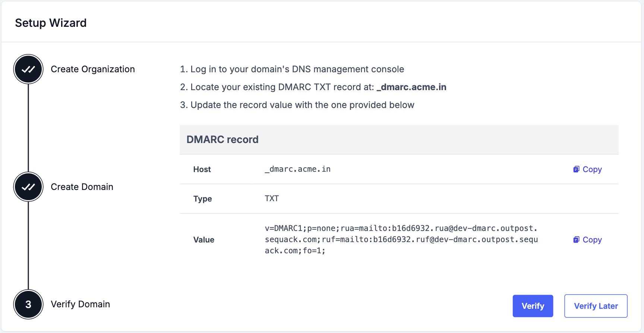Select the Create Domain step label
Viewport: 644px width, 333px height.
[x=82, y=187]
